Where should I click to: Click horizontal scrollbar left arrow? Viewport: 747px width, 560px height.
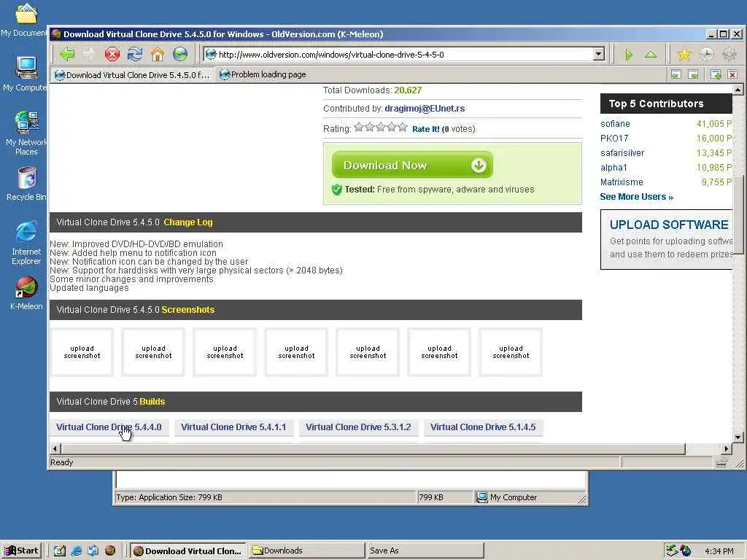point(55,448)
